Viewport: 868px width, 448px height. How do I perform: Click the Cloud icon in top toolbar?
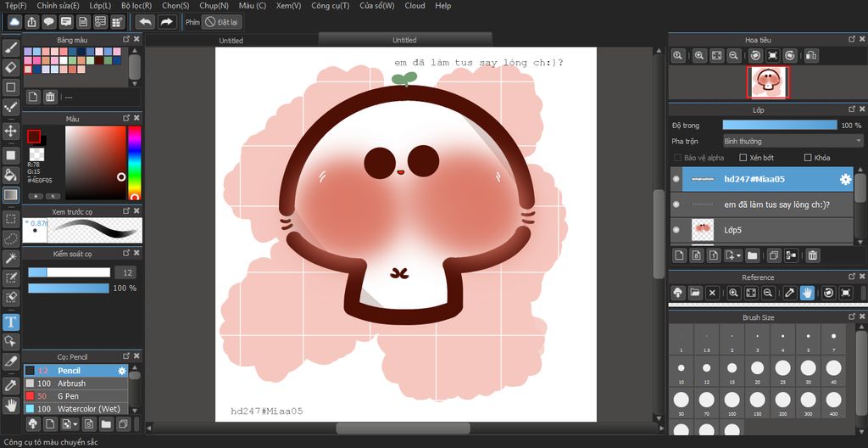coord(15,22)
